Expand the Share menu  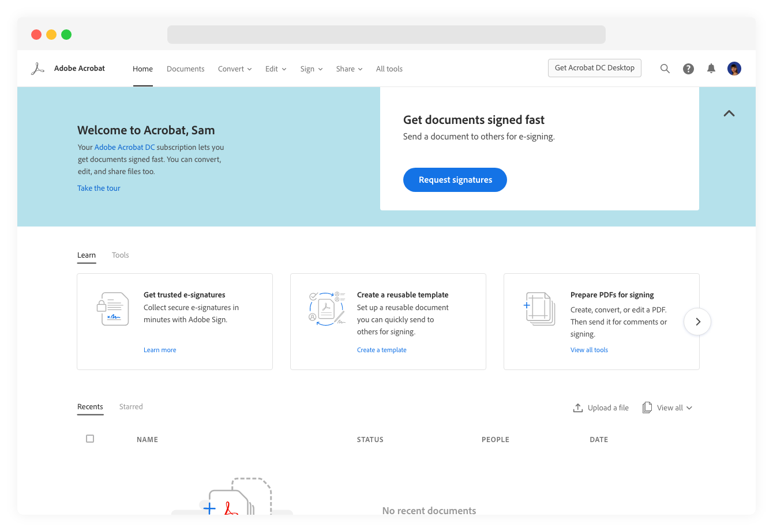coord(350,69)
